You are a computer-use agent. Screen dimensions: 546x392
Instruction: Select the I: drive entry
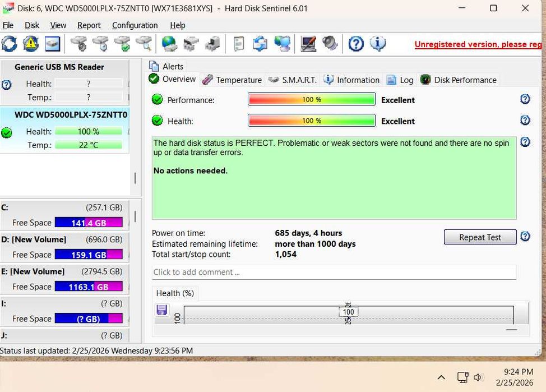(x=64, y=311)
